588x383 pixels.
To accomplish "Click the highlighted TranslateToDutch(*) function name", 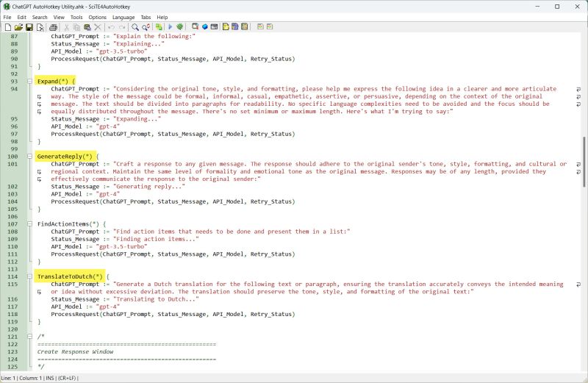I will click(x=70, y=276).
